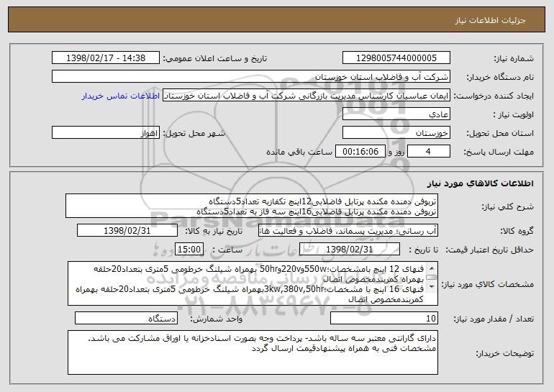Click the need number field 1298005744000005
This screenshot has width=554, height=392.
click(396, 58)
